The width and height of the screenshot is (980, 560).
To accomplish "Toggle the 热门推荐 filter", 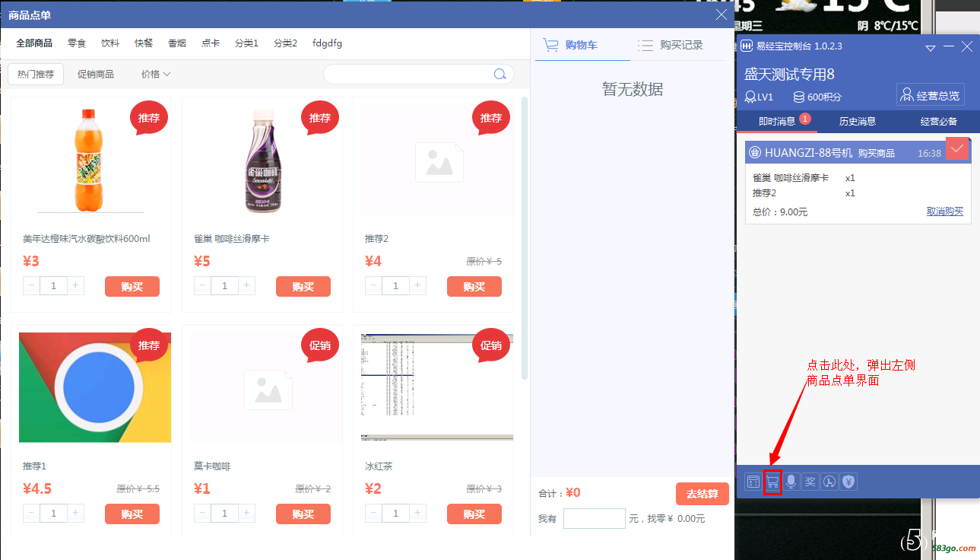I will [x=36, y=75].
